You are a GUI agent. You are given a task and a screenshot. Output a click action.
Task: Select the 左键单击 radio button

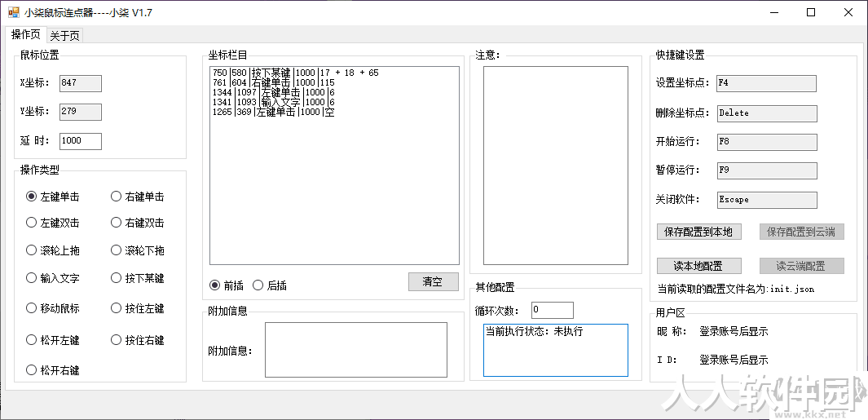point(53,197)
